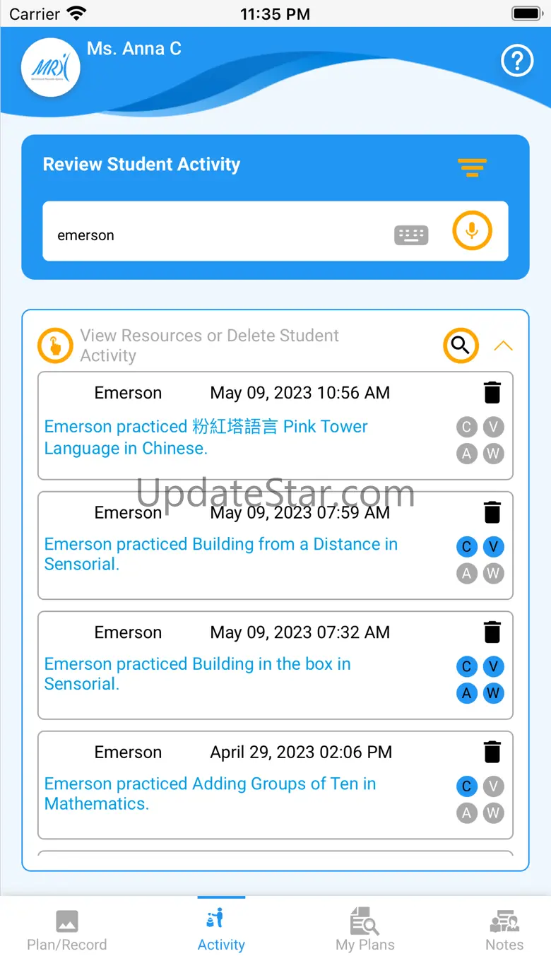Toggle C badge on Pink Tower Language entry

tap(466, 427)
